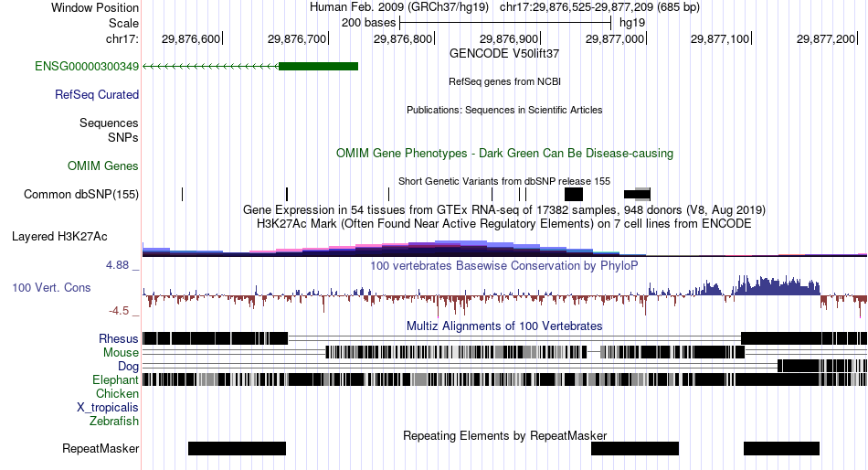
Task: Select the Rhesus alignment label
Action: tap(119, 338)
